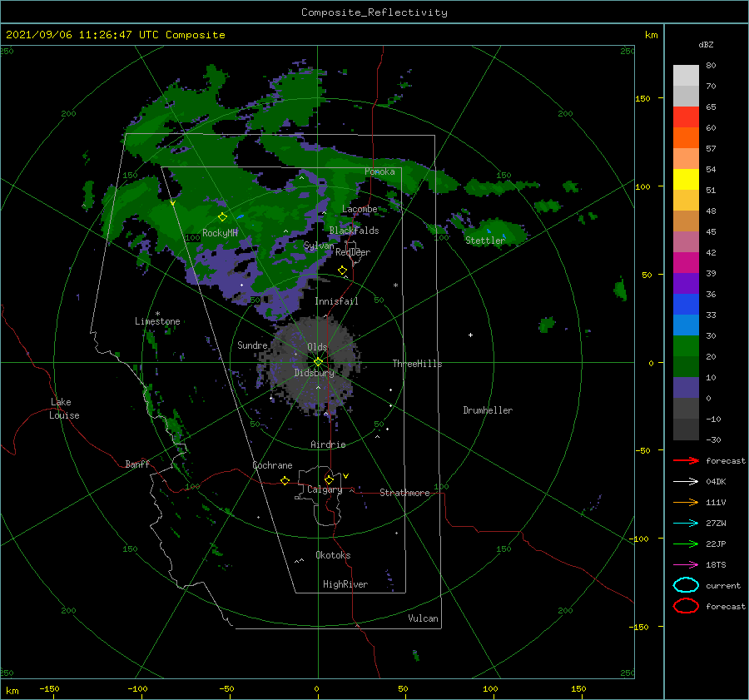
Task: Click the RockyMH label
Action: pyautogui.click(x=220, y=233)
